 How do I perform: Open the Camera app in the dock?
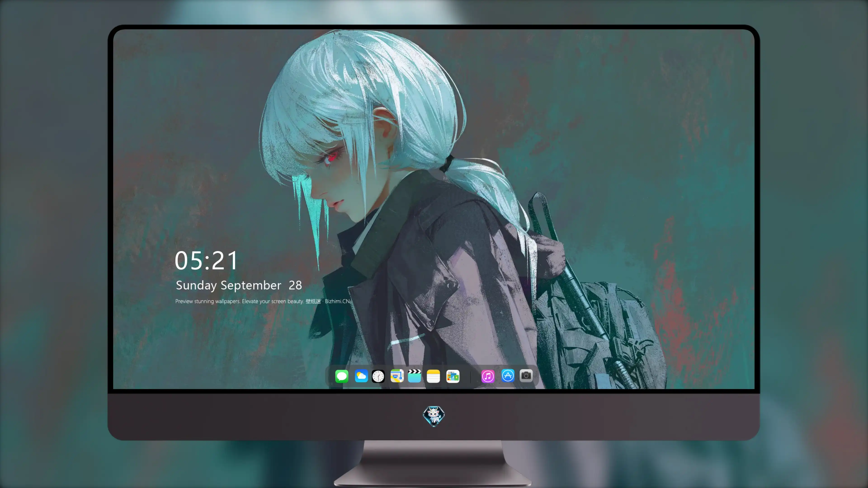[526, 375]
